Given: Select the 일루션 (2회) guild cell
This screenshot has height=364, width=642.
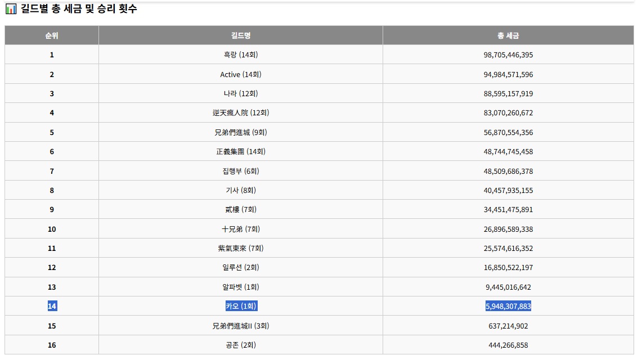Looking at the screenshot, I should click(241, 268).
